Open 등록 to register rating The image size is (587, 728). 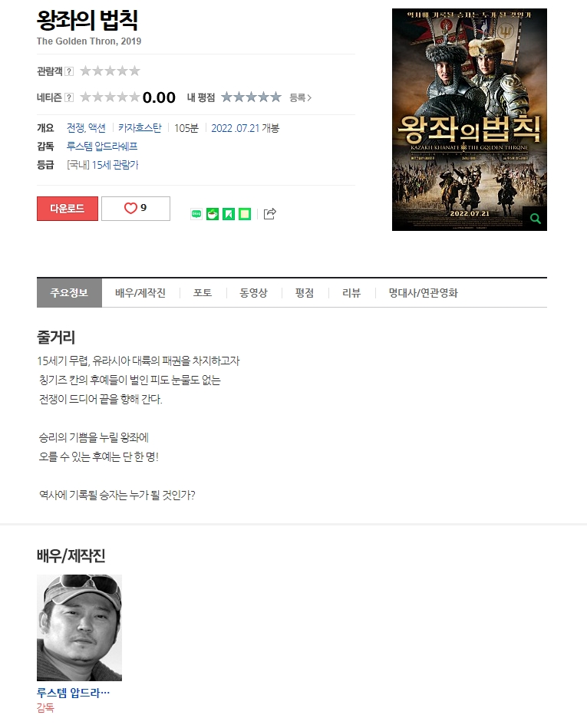[301, 97]
